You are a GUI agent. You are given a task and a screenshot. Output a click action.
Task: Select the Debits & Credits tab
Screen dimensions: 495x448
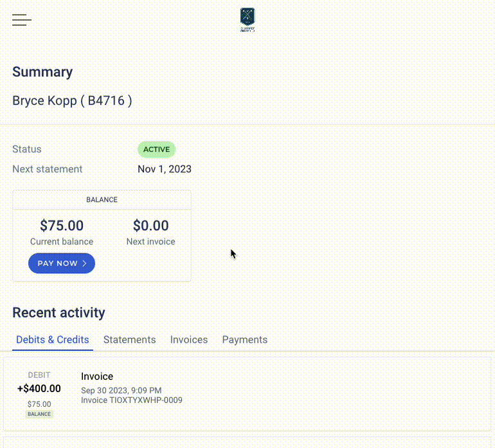(53, 339)
